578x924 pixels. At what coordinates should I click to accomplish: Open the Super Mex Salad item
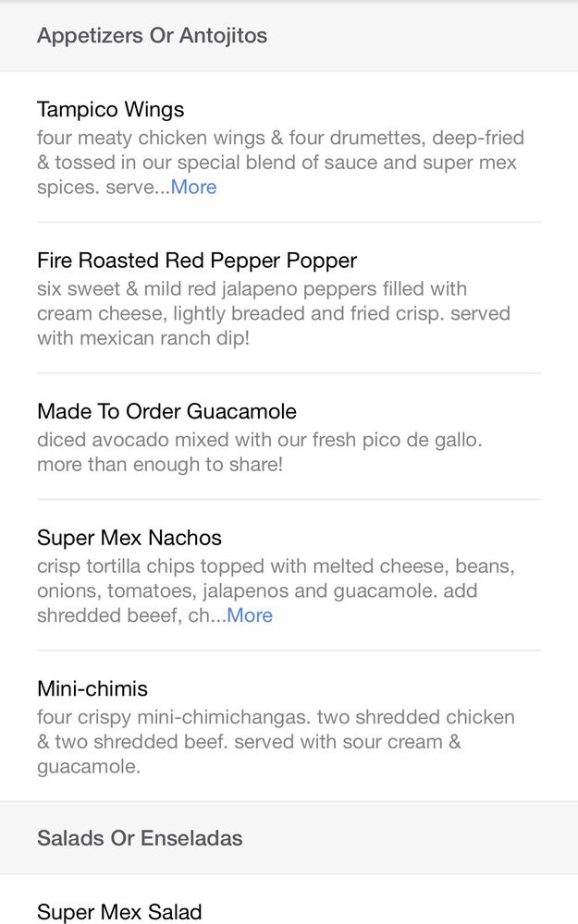(119, 912)
